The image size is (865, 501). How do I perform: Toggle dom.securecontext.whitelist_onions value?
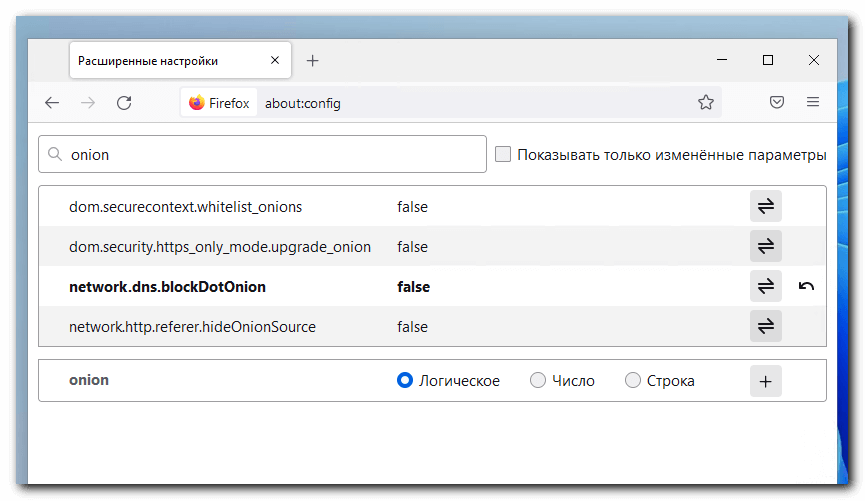[765, 207]
